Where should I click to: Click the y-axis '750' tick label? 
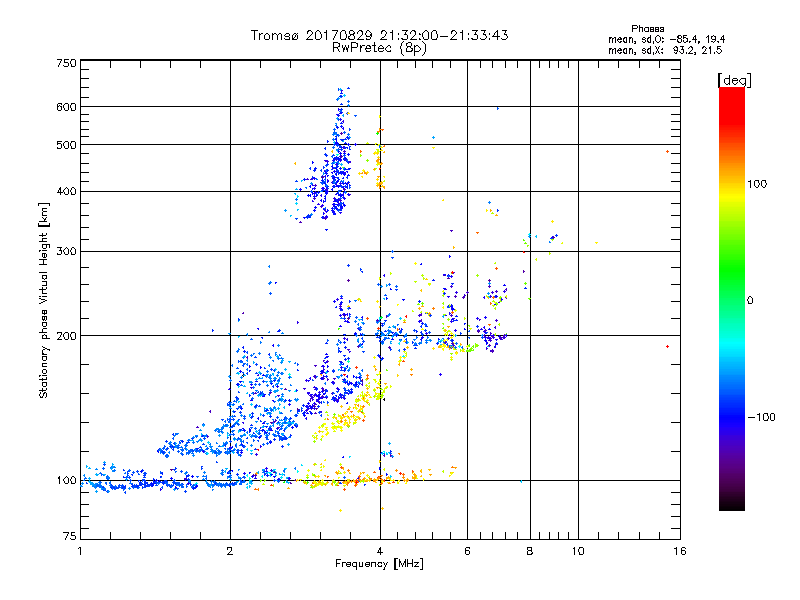[67, 63]
